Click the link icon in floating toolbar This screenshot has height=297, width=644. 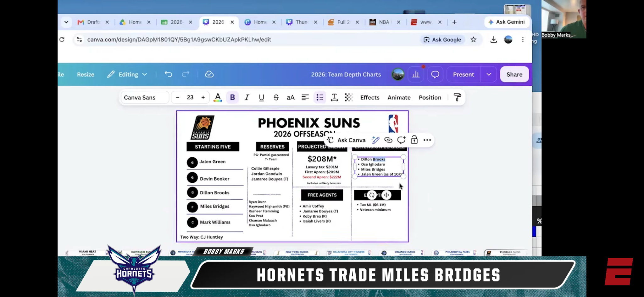388,140
